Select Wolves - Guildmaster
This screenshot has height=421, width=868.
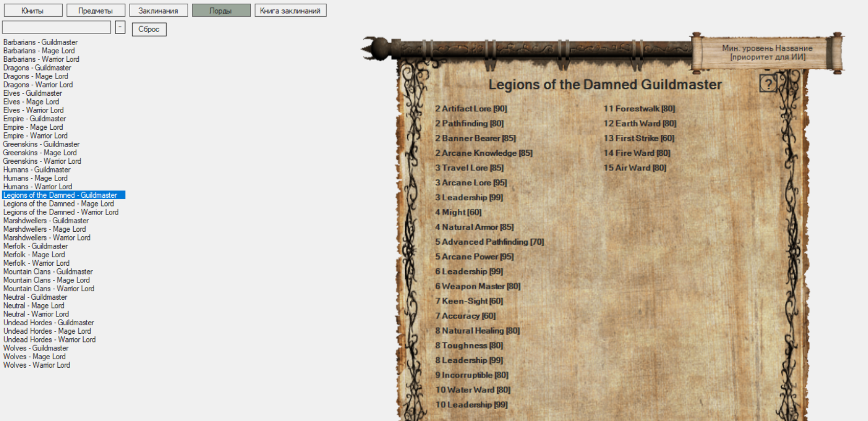tap(36, 348)
